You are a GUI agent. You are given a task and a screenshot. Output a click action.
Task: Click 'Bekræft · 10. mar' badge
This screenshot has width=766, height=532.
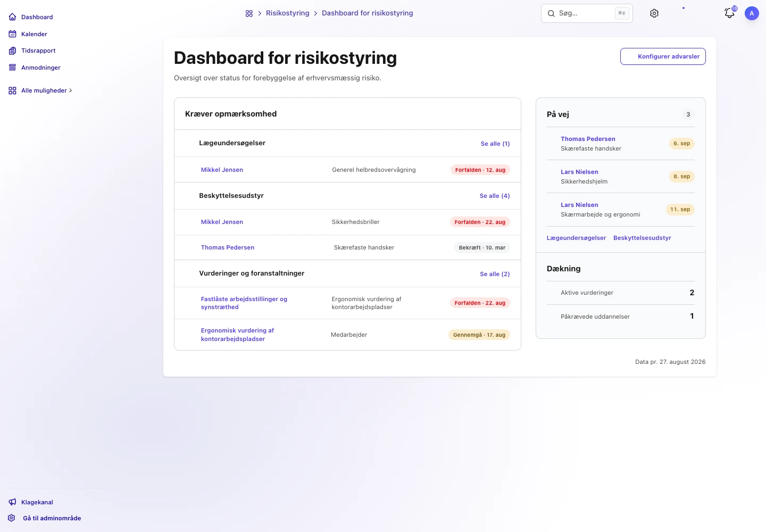tap(482, 247)
